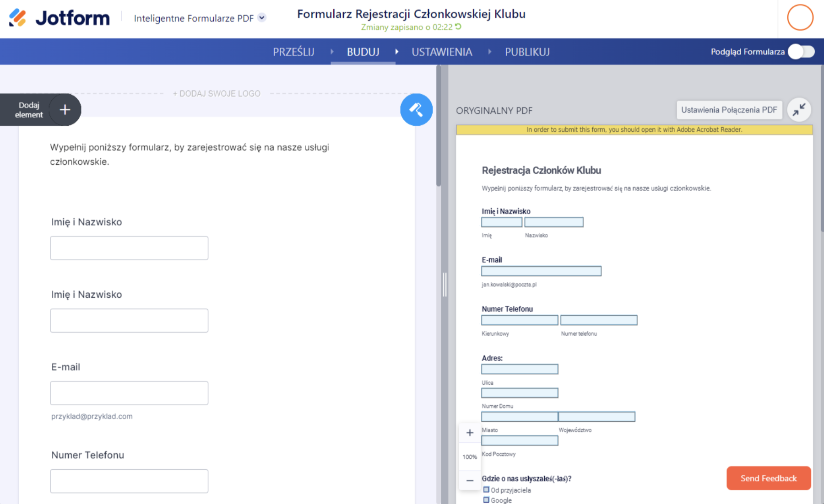Click the revert changes icon
This screenshot has height=504, width=824.
pyautogui.click(x=458, y=27)
